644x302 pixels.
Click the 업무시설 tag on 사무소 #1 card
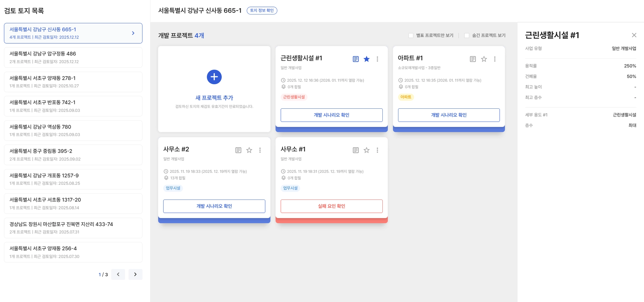click(290, 188)
